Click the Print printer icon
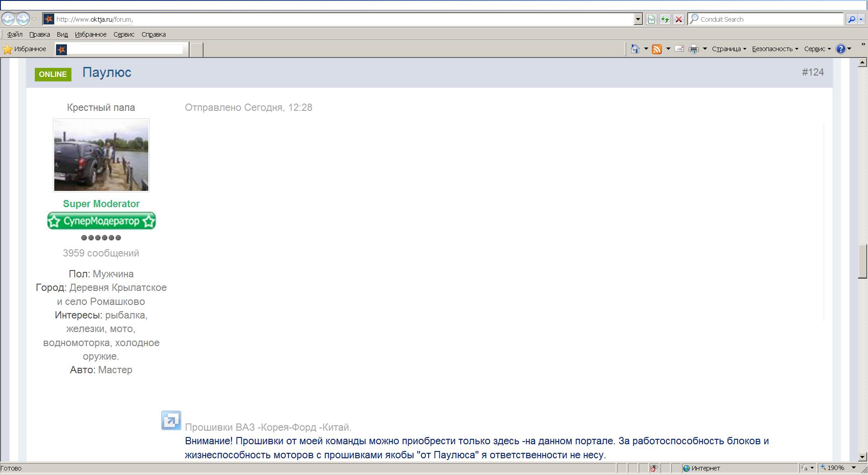The image size is (868, 475). 693,49
